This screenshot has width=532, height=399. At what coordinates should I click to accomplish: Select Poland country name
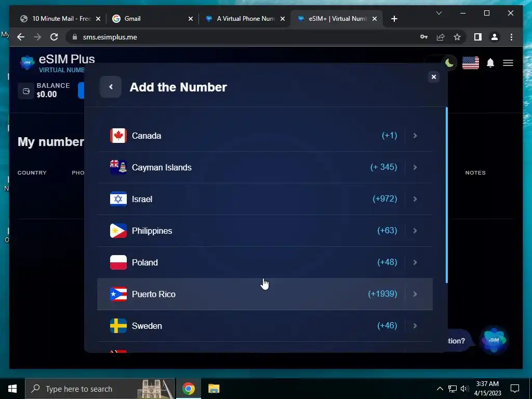pyautogui.click(x=145, y=262)
